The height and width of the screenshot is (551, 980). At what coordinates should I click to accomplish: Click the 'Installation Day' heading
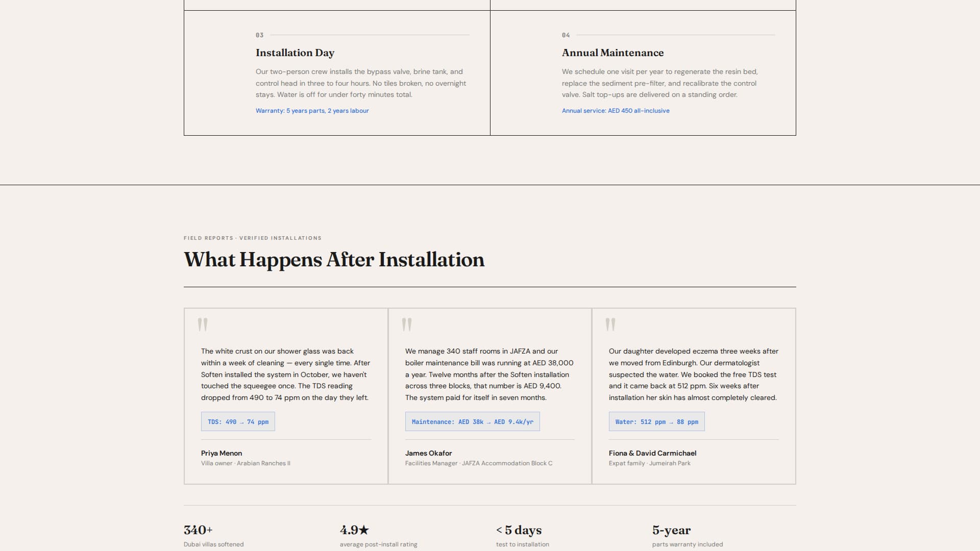pos(295,53)
